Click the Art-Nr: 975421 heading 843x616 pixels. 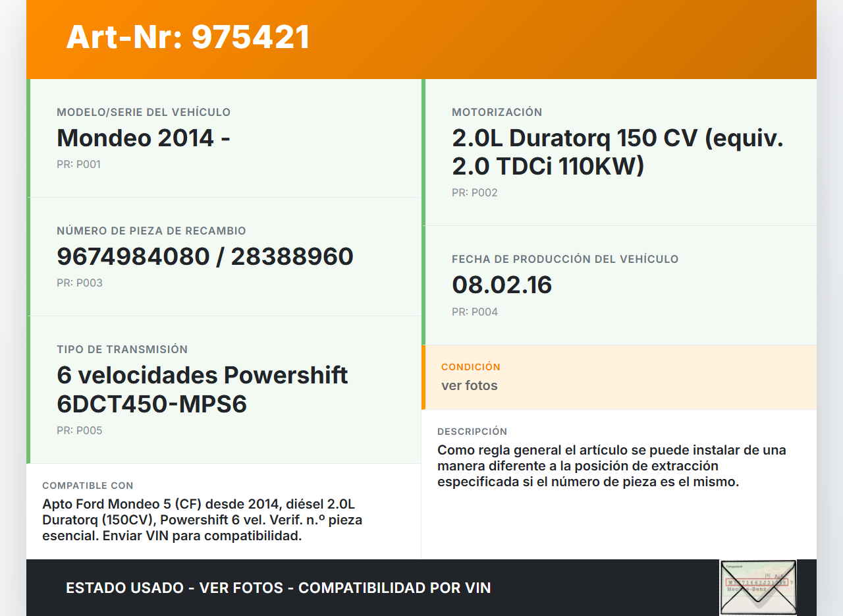tap(188, 37)
